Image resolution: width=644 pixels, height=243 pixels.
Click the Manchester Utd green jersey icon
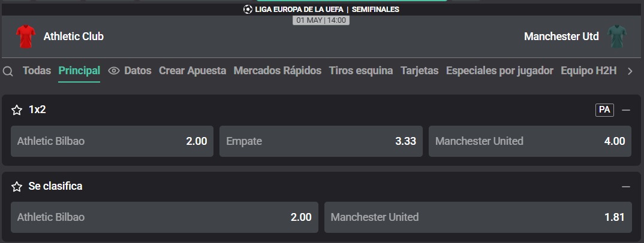617,37
